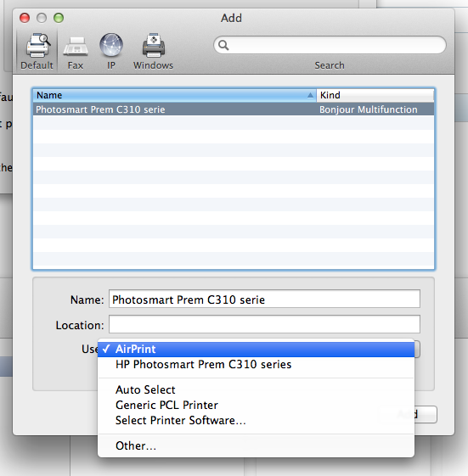This screenshot has height=476, width=468.
Task: Click the magnifying glass search icon
Action: click(223, 45)
